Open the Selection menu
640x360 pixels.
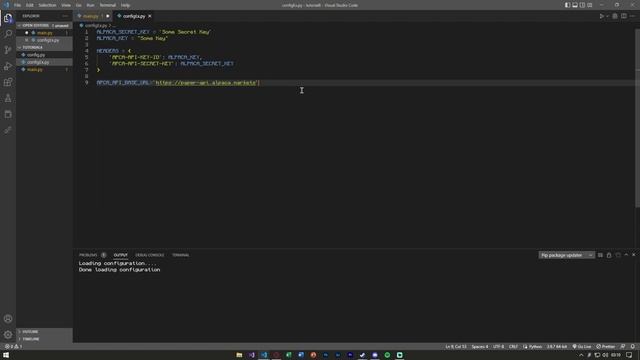47,5
